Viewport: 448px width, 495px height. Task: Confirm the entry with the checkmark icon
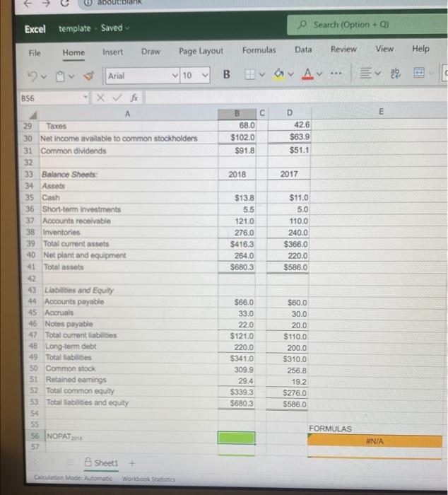117,98
